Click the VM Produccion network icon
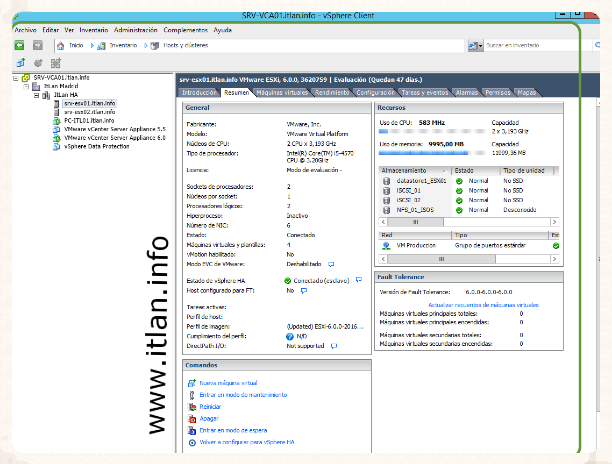 (386, 244)
